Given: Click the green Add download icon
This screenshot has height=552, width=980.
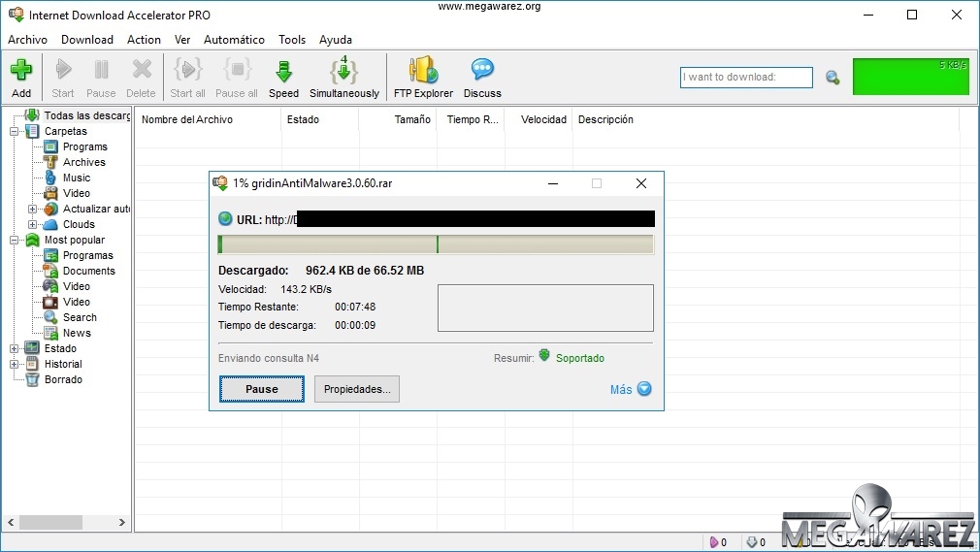Looking at the screenshot, I should coord(21,70).
